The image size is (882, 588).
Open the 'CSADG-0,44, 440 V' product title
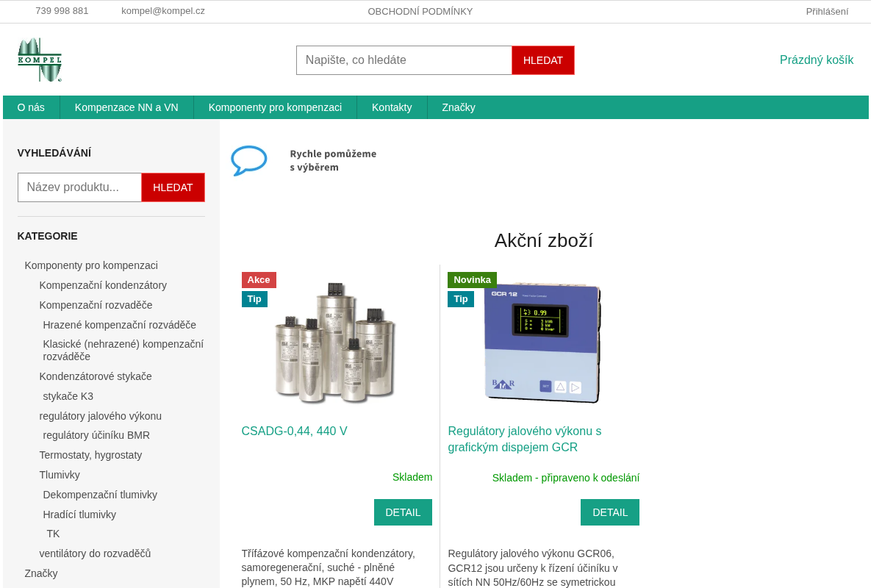click(294, 431)
